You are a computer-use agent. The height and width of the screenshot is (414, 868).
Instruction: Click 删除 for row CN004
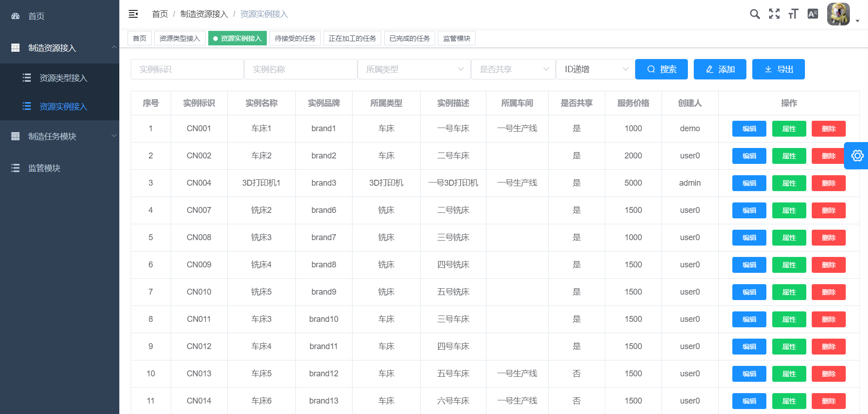[x=828, y=183]
